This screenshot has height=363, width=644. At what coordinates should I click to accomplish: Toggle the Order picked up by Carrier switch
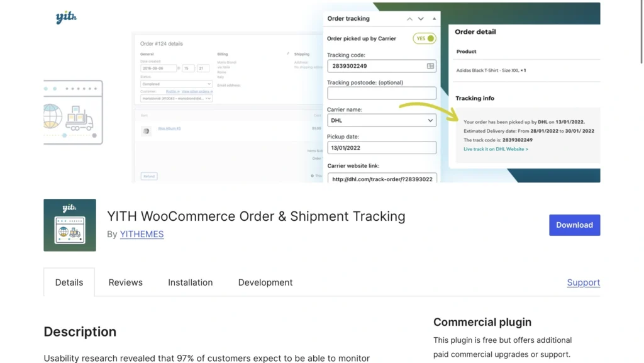[425, 38]
